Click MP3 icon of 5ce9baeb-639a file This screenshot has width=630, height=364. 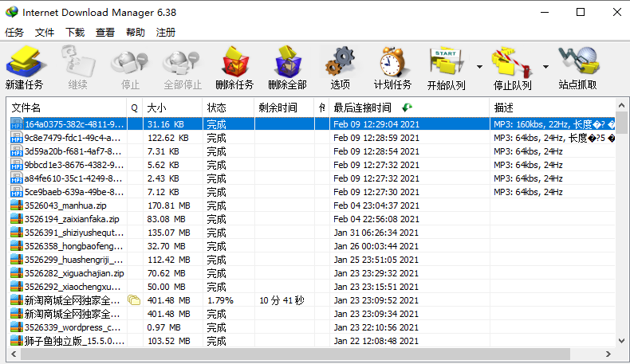click(17, 192)
